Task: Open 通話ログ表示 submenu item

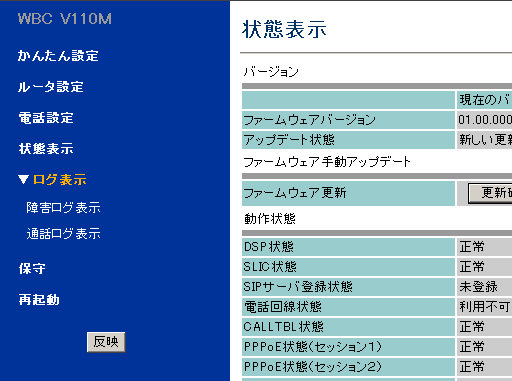Action: click(x=63, y=234)
